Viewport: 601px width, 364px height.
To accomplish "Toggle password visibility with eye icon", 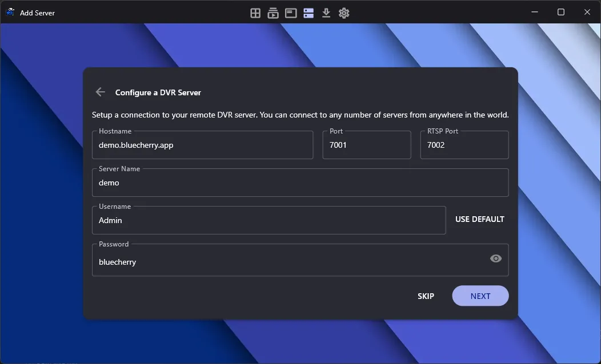I will [x=495, y=259].
